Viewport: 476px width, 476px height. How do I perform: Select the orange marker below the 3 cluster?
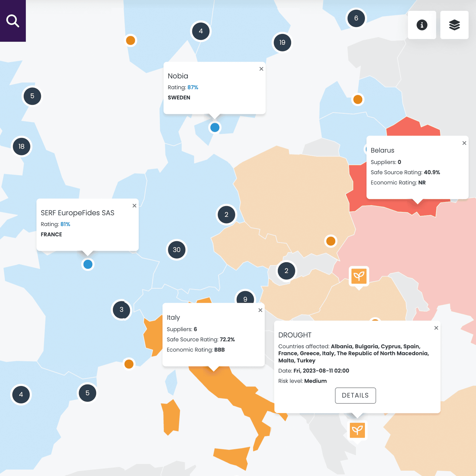129,364
